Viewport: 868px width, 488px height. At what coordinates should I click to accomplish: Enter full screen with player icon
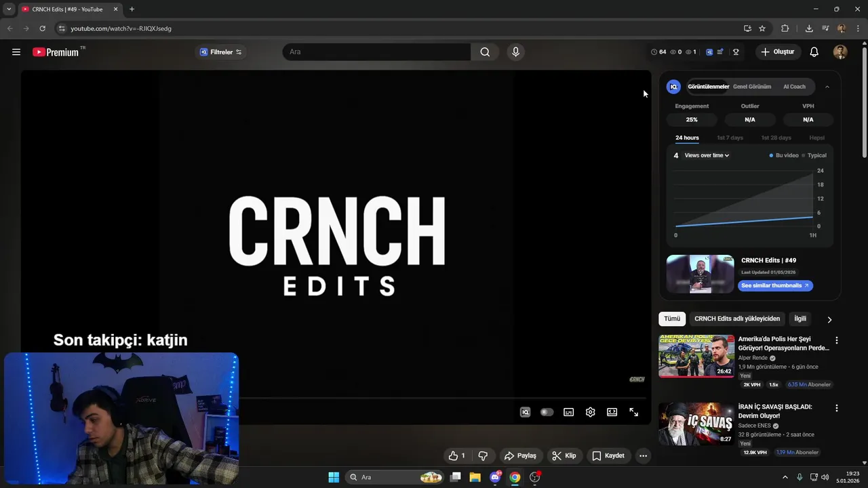pos(633,412)
